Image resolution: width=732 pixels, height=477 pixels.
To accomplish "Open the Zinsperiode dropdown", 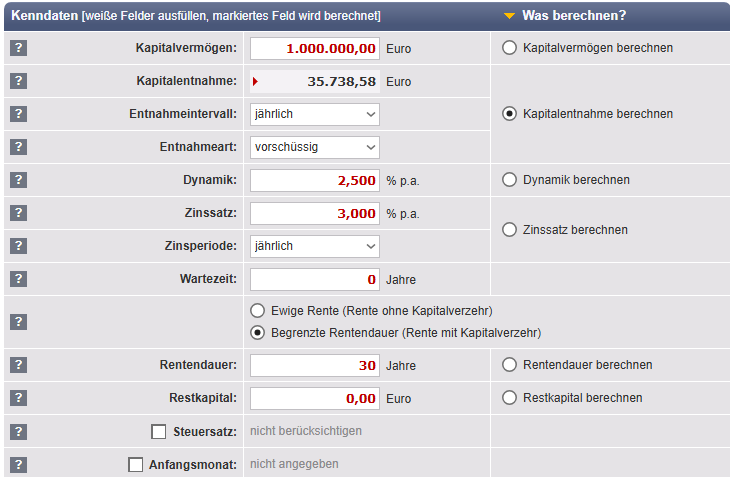I will (x=315, y=246).
